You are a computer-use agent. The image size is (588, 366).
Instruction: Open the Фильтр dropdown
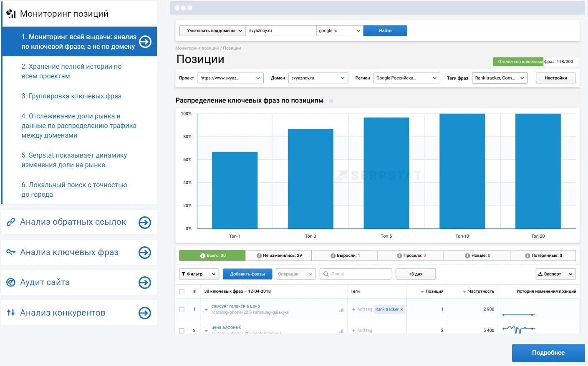199,274
